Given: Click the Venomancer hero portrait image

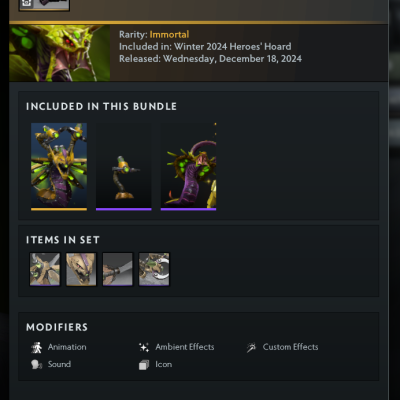Looking at the screenshot, I should (x=60, y=53).
